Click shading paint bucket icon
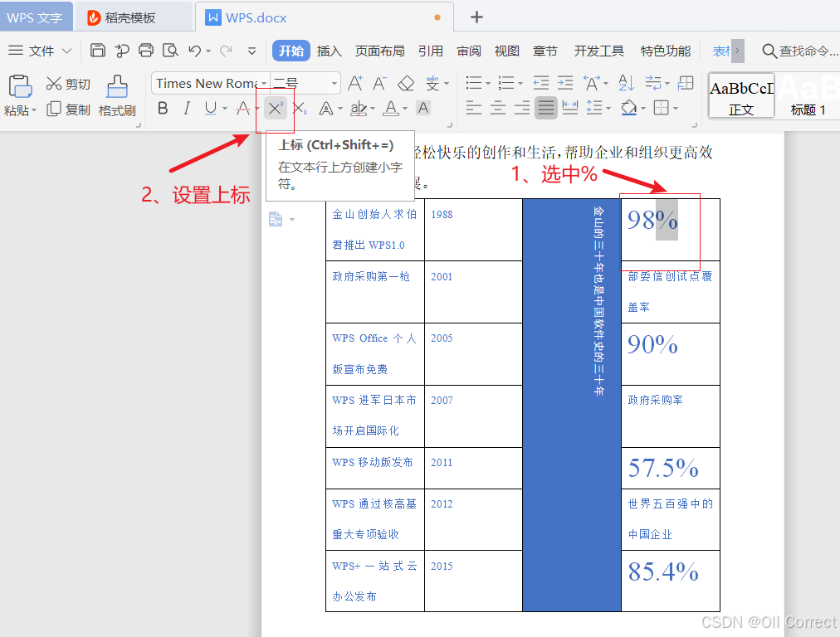 pos(628,108)
